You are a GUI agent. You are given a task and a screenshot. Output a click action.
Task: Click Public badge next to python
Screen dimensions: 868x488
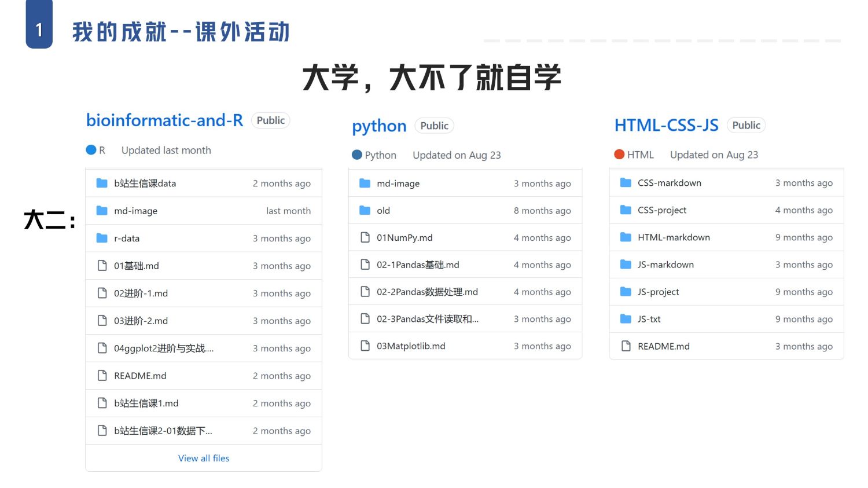[x=434, y=126]
